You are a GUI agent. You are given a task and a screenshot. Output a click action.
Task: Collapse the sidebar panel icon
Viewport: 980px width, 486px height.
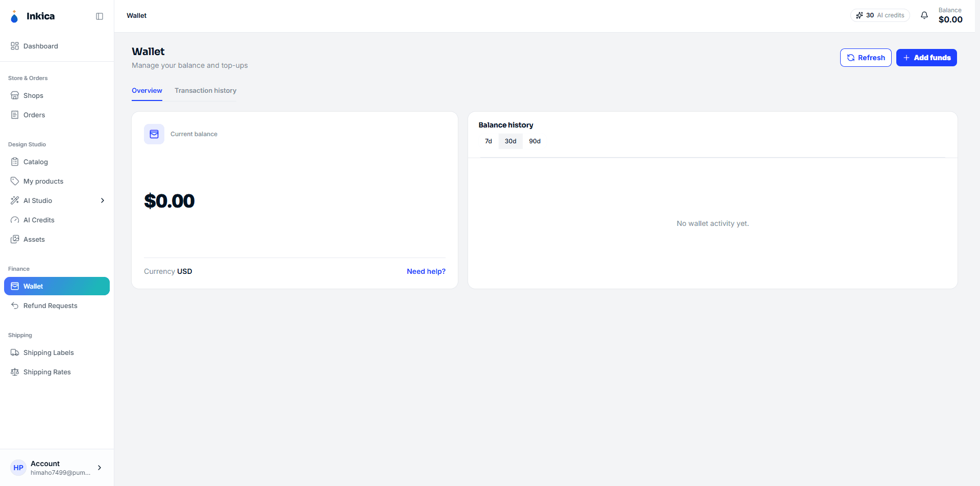100,16
